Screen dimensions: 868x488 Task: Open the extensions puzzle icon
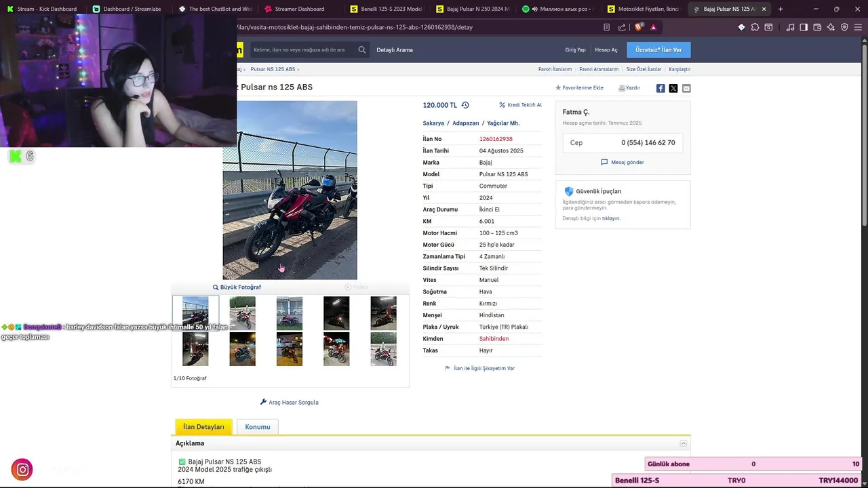pyautogui.click(x=755, y=27)
